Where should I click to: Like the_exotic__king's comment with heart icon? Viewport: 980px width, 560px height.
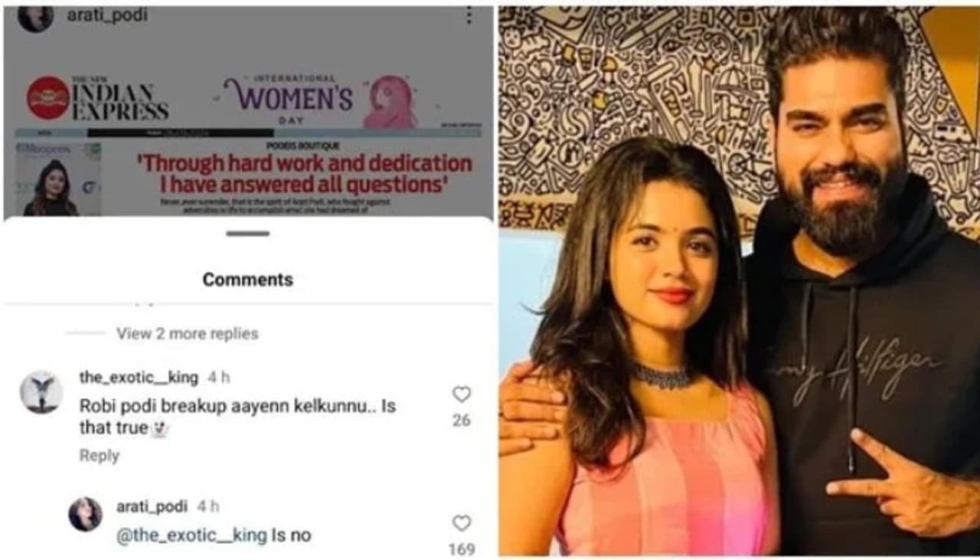461,395
